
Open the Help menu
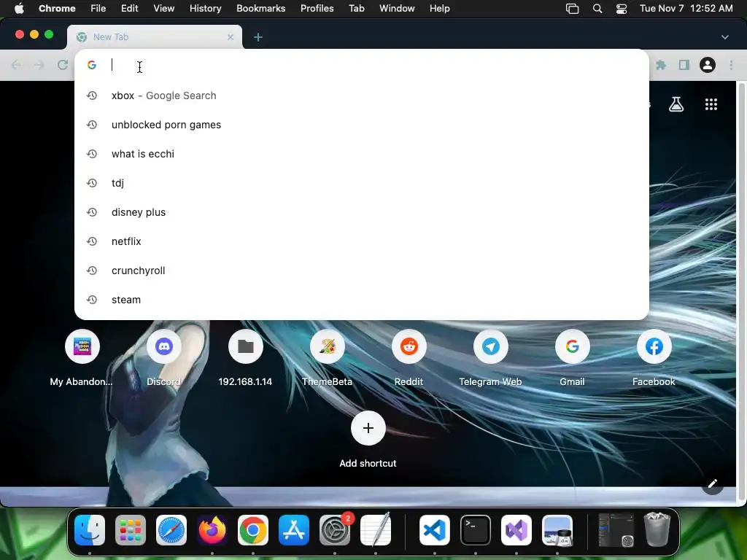(439, 9)
